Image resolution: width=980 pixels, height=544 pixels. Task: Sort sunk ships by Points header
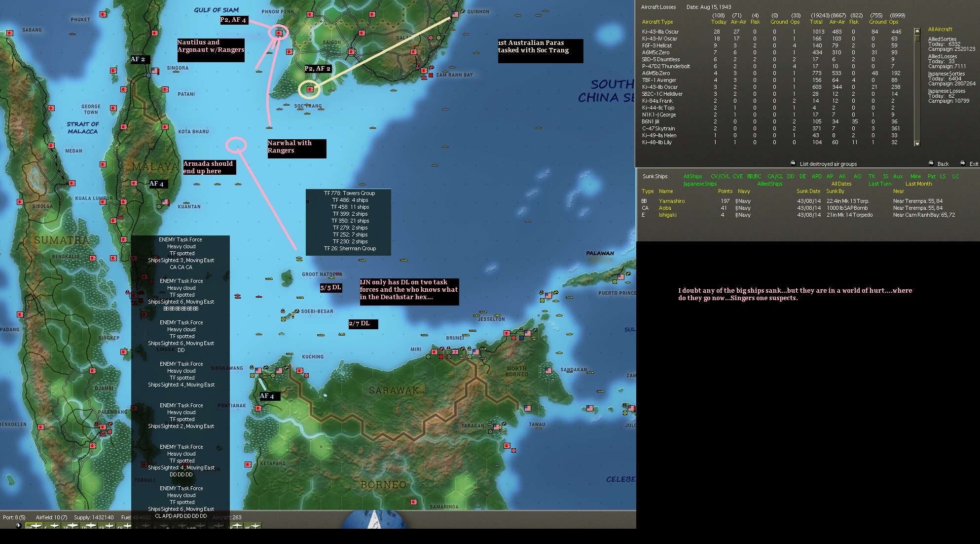pos(725,191)
